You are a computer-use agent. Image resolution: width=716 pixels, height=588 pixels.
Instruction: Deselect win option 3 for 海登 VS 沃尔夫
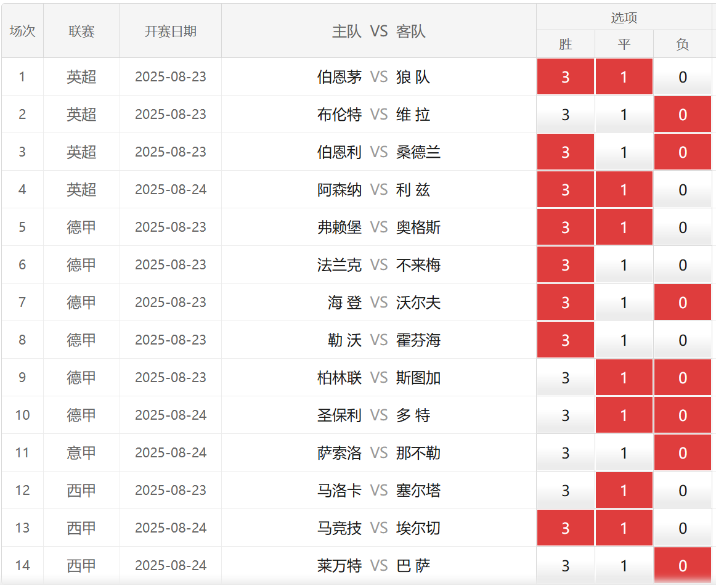tap(565, 302)
